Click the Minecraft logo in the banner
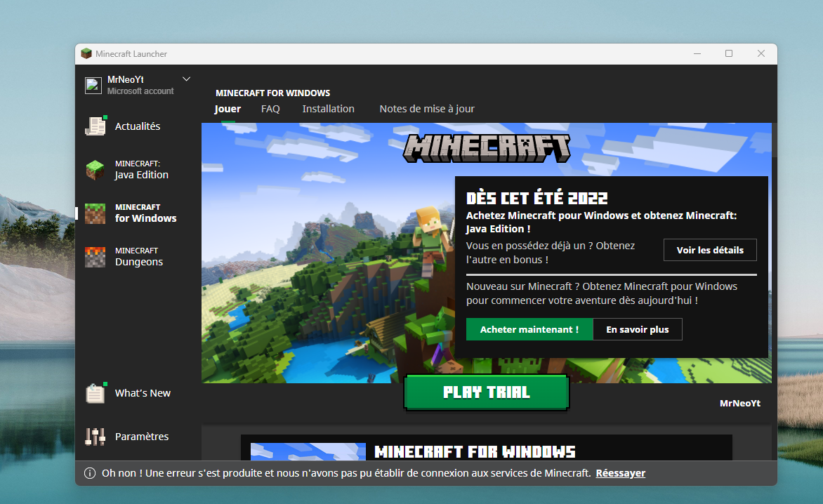This screenshot has height=504, width=823. point(487,148)
